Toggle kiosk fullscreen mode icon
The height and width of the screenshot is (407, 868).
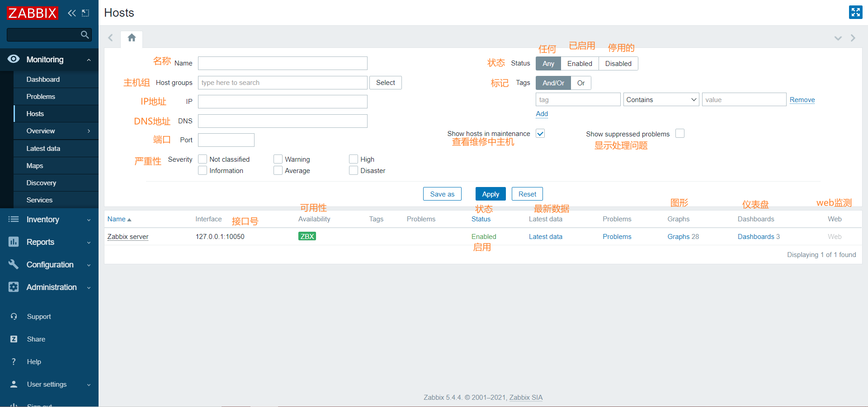point(855,12)
